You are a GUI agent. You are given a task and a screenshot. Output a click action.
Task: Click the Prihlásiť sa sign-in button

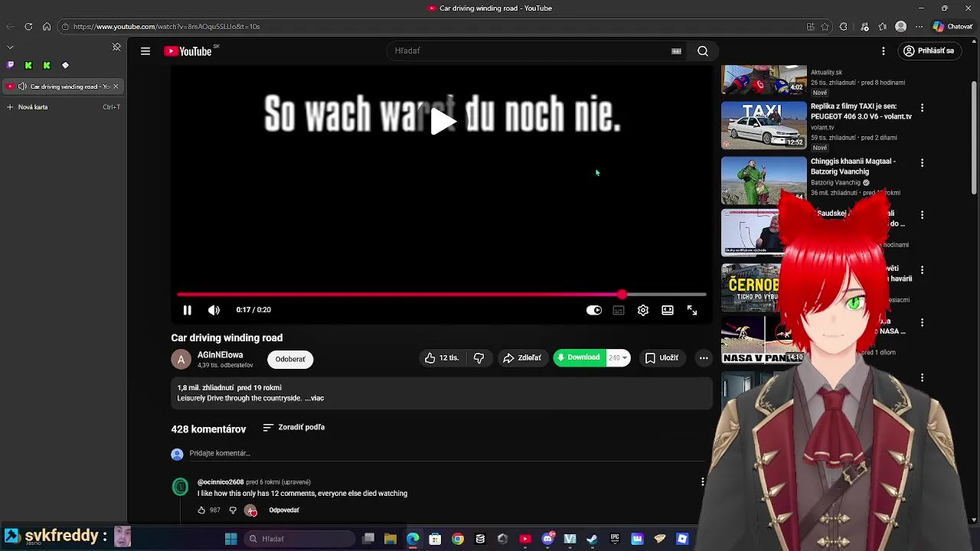tap(928, 51)
